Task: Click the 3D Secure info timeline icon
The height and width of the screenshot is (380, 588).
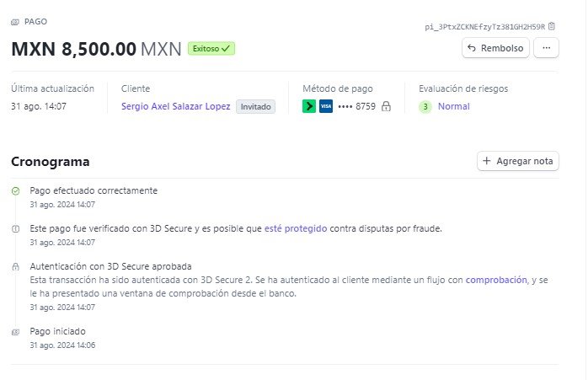Action: point(15,229)
